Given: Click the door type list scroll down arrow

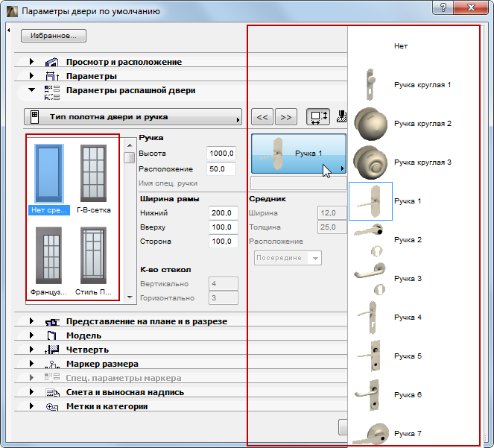Looking at the screenshot, I should coord(130,297).
